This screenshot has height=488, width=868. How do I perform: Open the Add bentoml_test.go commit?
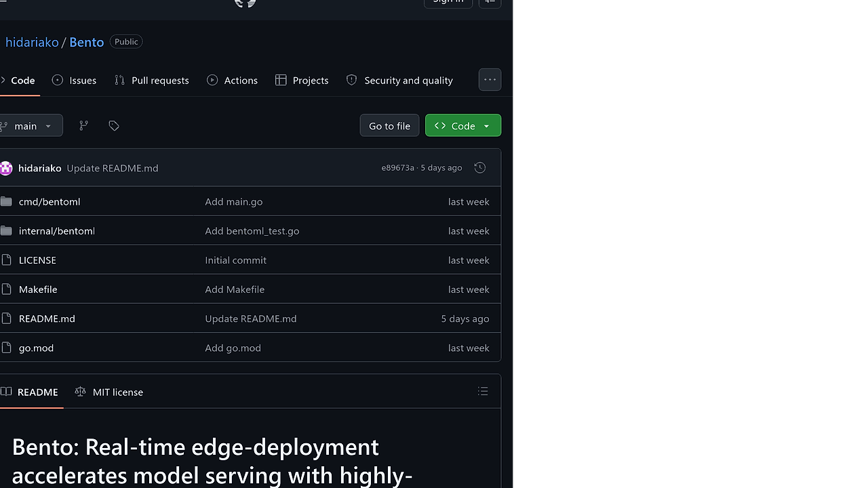coord(252,230)
